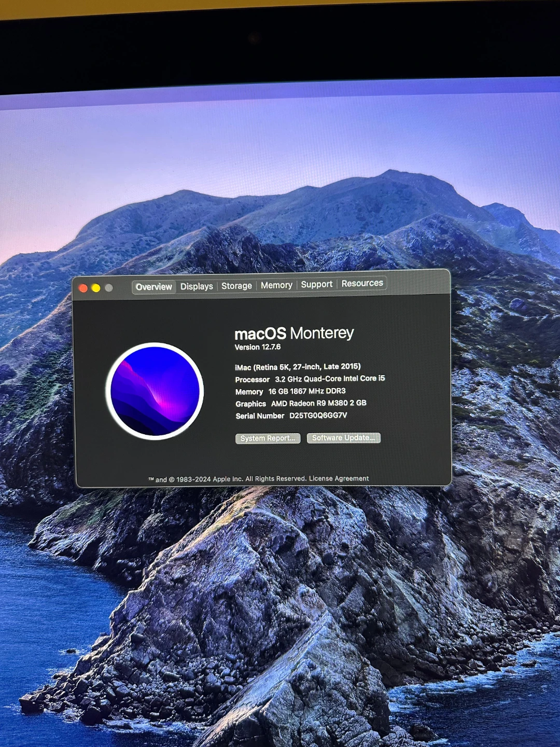Image resolution: width=560 pixels, height=747 pixels.
Task: Open the Displays tab
Action: (197, 286)
